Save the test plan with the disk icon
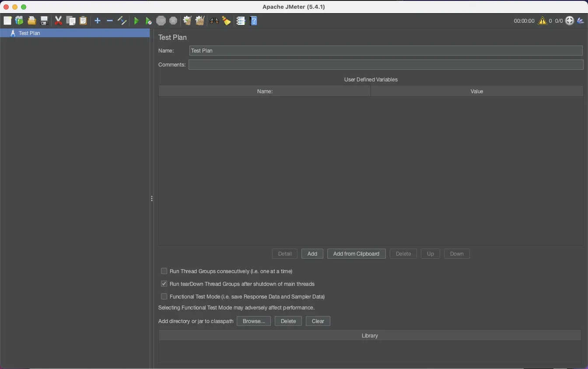This screenshot has width=588, height=369. pos(44,21)
